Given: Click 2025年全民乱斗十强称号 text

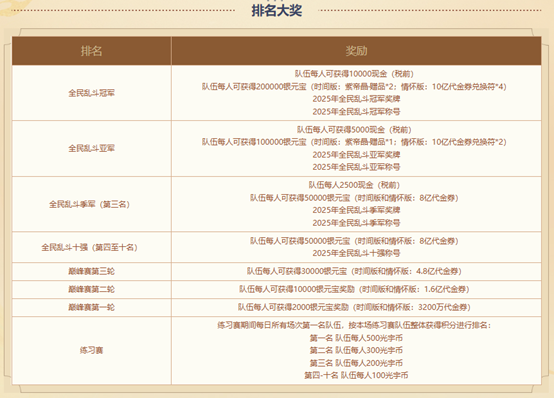Looking at the screenshot, I should (x=356, y=253).
